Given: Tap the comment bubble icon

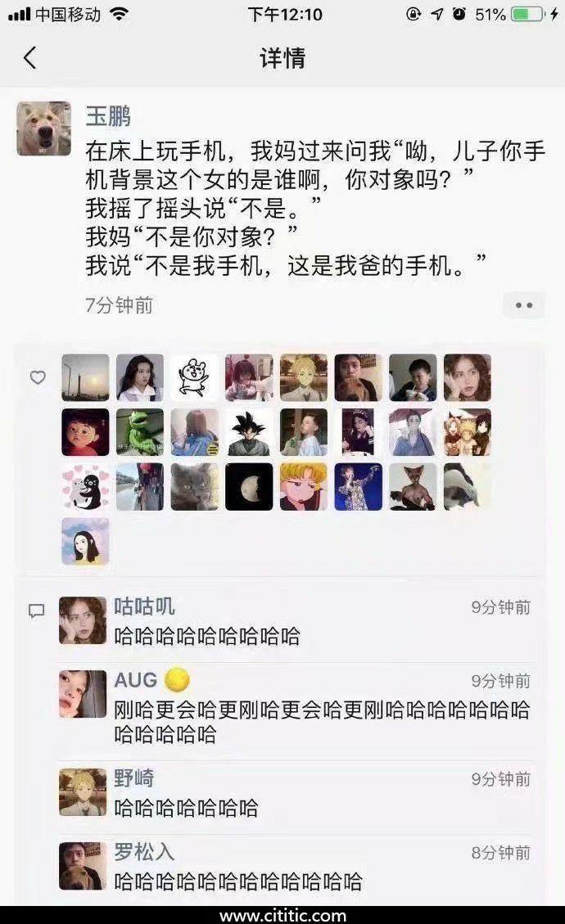Looking at the screenshot, I should coord(37,611).
